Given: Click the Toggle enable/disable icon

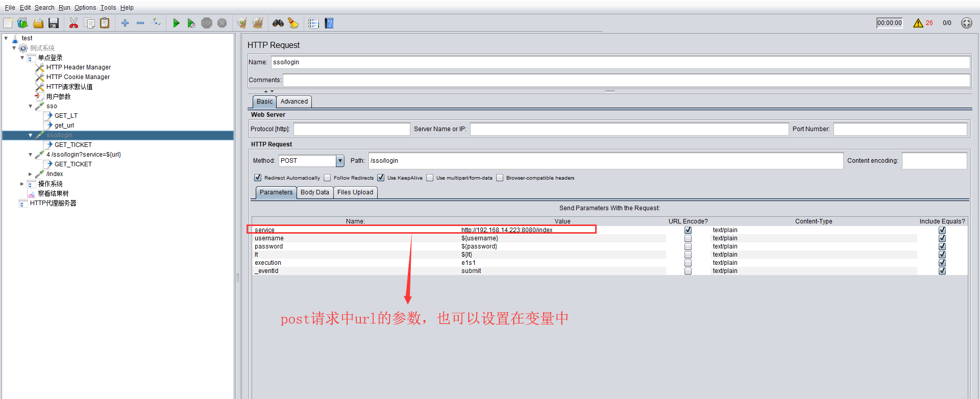Looking at the screenshot, I should (157, 23).
